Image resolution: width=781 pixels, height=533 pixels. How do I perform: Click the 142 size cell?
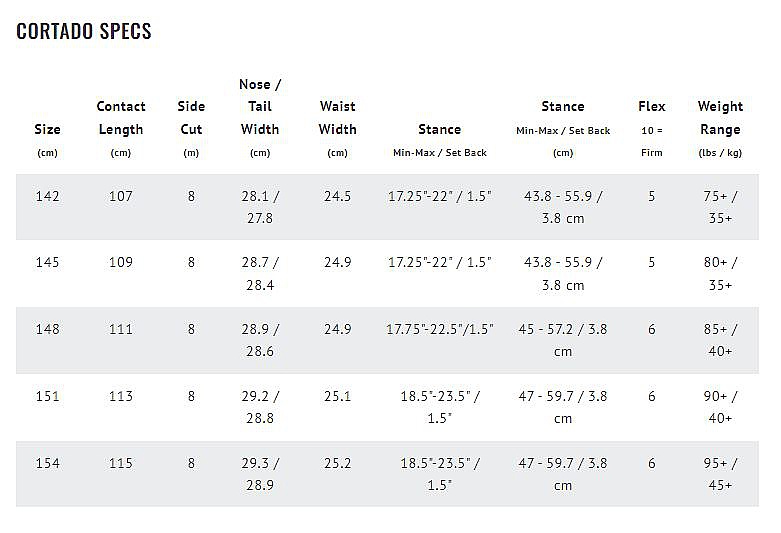click(x=47, y=196)
